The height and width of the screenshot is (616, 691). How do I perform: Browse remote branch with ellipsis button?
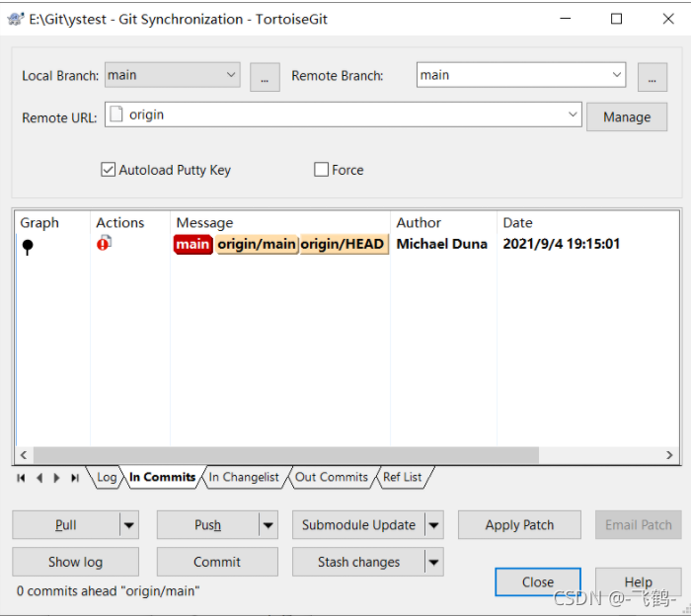point(653,77)
